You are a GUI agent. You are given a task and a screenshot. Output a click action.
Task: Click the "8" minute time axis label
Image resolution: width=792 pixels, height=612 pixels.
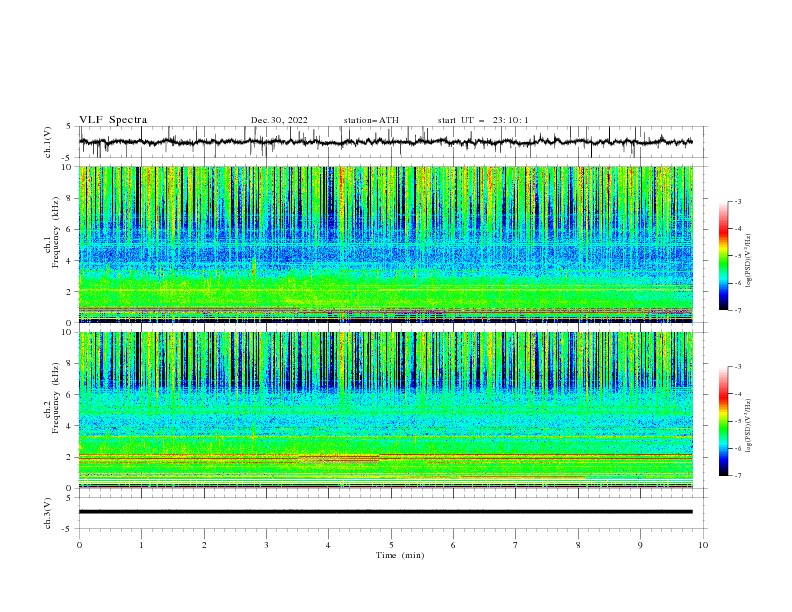pos(578,545)
